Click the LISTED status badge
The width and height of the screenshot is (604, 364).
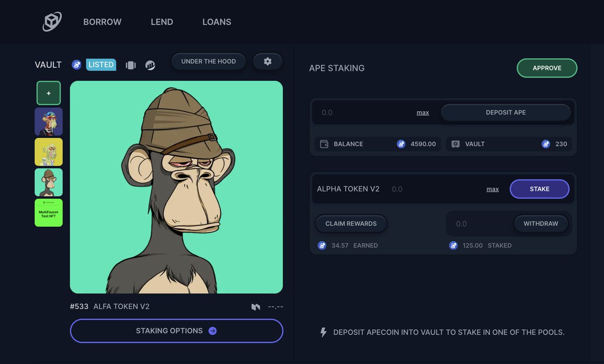(x=101, y=65)
